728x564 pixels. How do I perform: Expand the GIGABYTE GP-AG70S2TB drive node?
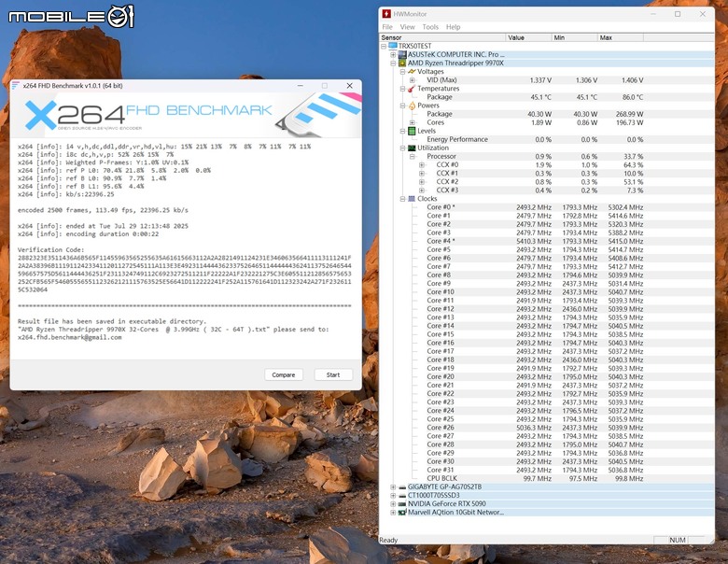click(x=393, y=486)
